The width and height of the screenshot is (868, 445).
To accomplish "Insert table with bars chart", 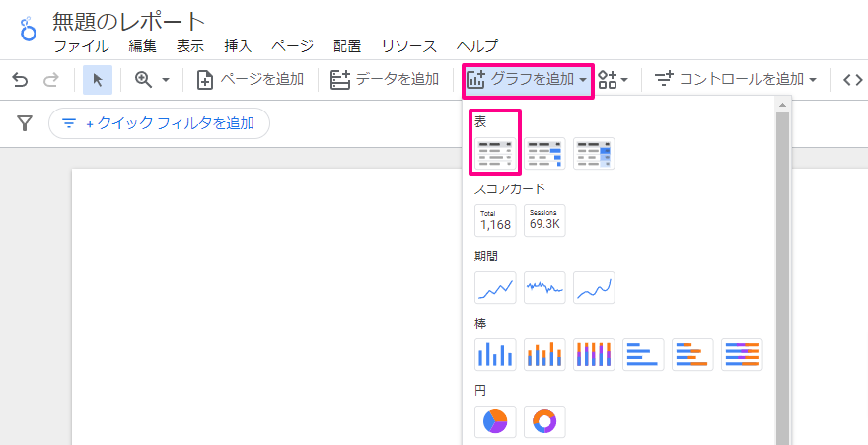I will point(544,153).
